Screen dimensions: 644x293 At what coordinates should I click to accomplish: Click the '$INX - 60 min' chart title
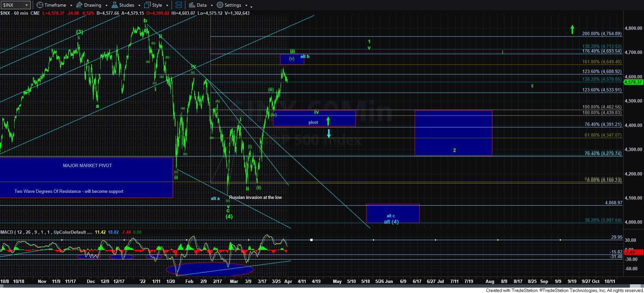(14, 13)
